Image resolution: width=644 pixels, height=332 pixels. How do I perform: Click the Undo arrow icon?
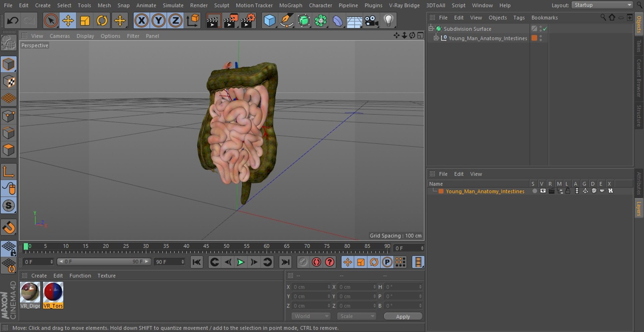pos(13,21)
